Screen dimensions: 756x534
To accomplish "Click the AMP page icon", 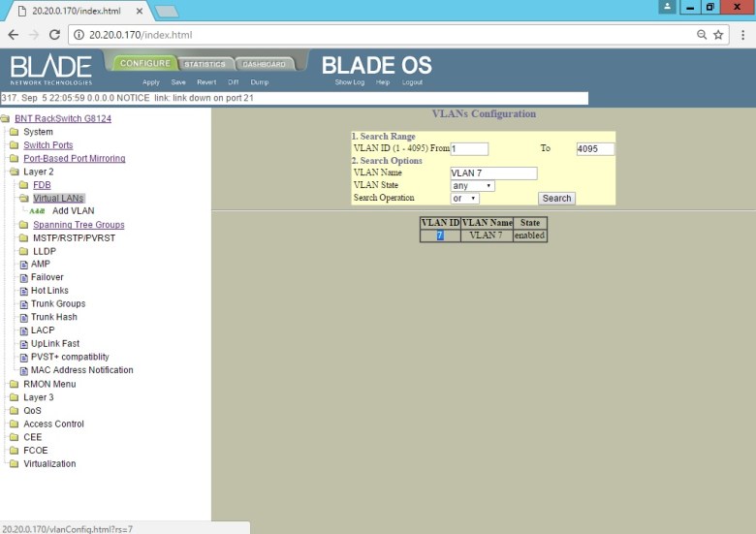I will [x=23, y=265].
